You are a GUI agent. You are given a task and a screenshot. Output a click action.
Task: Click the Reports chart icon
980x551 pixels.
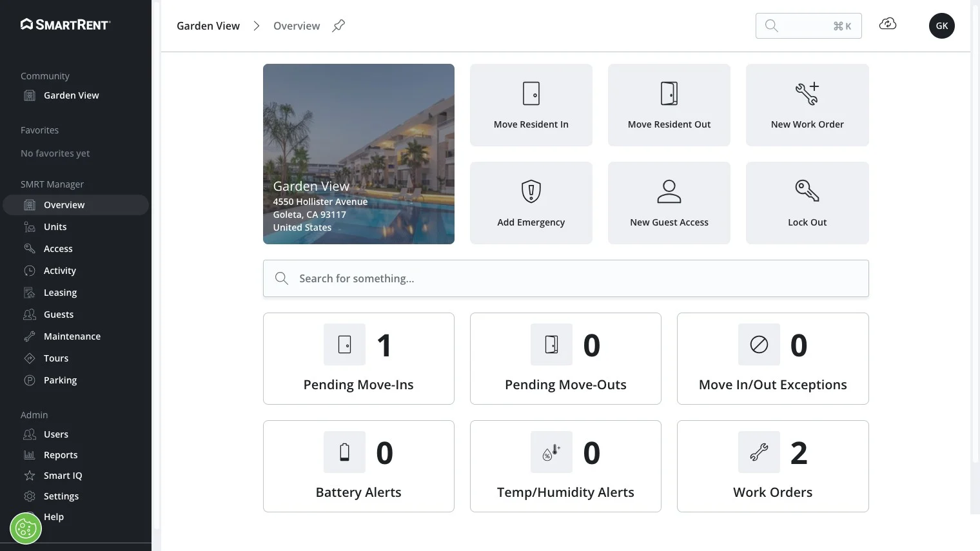click(30, 455)
